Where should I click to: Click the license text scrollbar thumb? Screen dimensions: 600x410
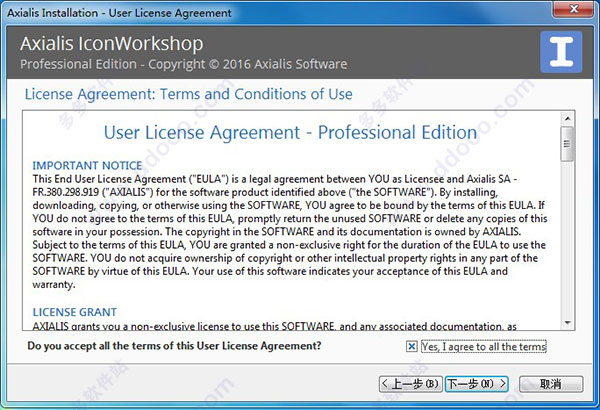coord(567,144)
